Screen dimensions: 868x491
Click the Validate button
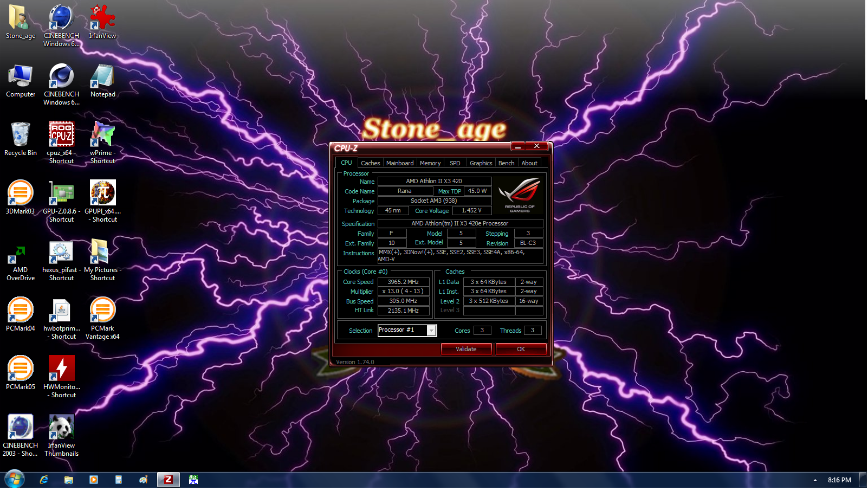pyautogui.click(x=466, y=349)
